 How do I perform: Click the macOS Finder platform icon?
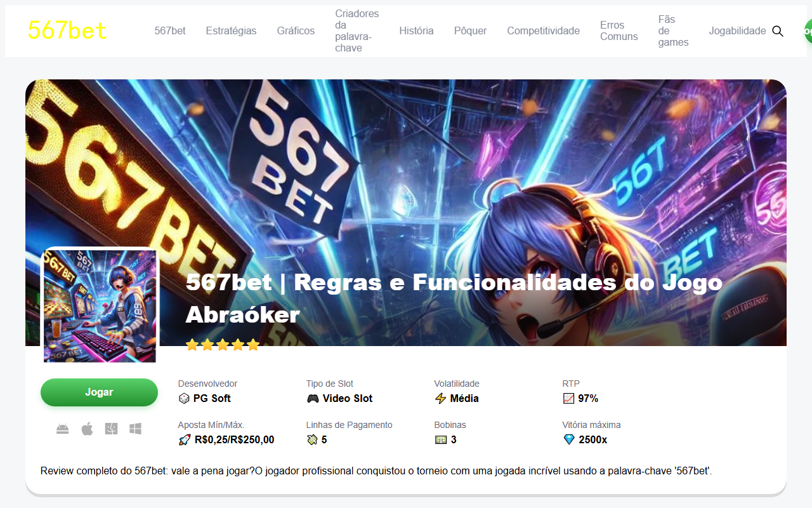112,429
